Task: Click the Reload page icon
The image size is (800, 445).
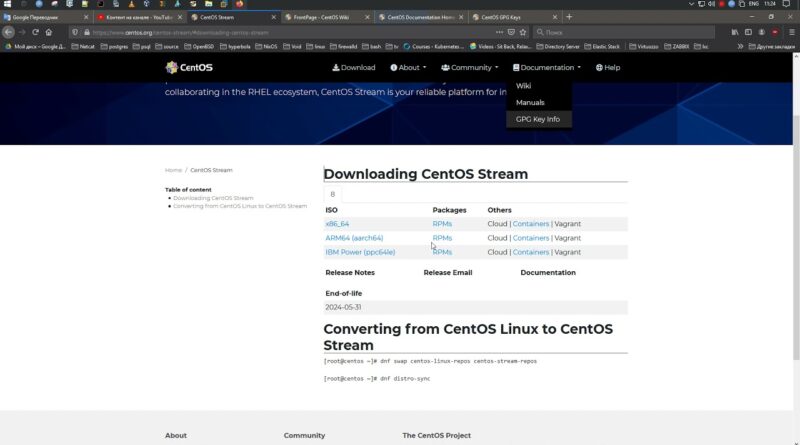Action: point(35,32)
